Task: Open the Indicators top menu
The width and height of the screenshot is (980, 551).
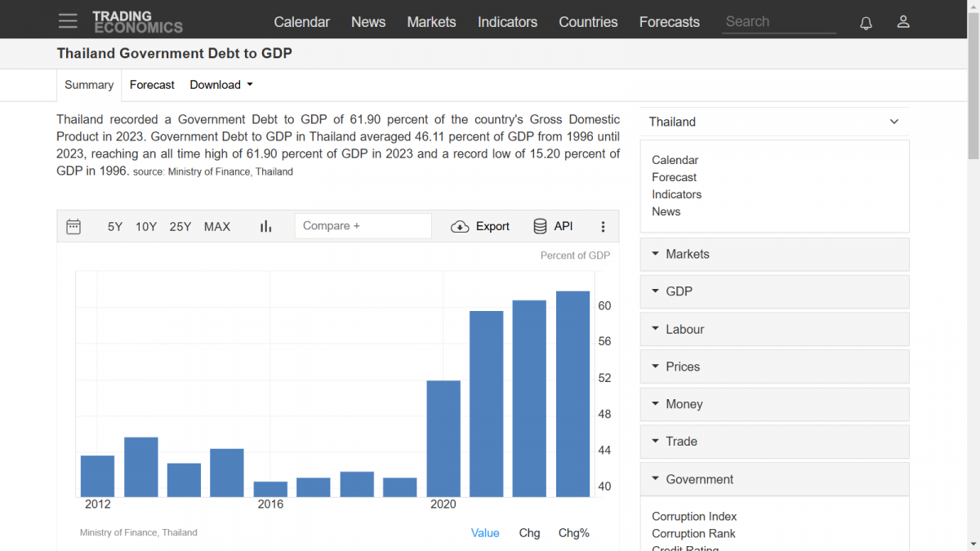Action: point(507,22)
